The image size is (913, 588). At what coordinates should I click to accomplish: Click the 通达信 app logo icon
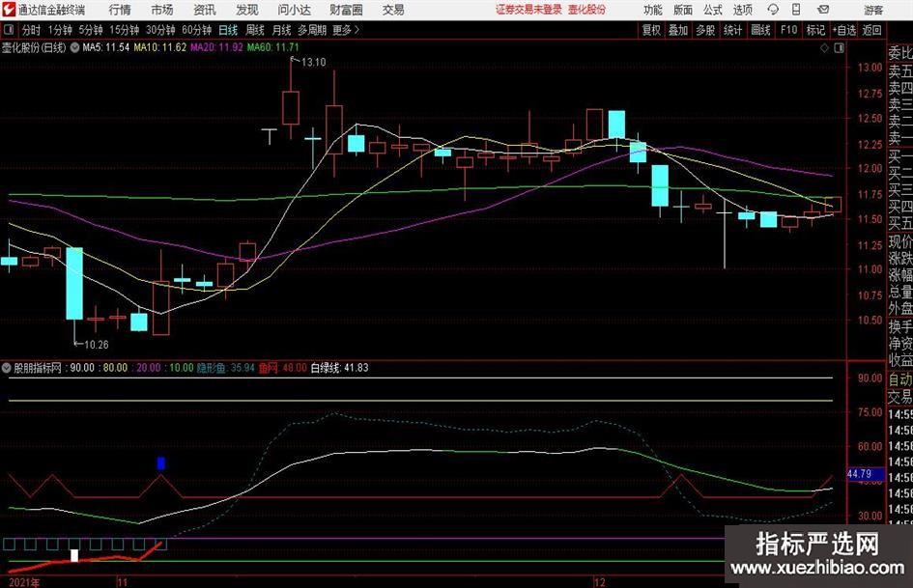9,10
